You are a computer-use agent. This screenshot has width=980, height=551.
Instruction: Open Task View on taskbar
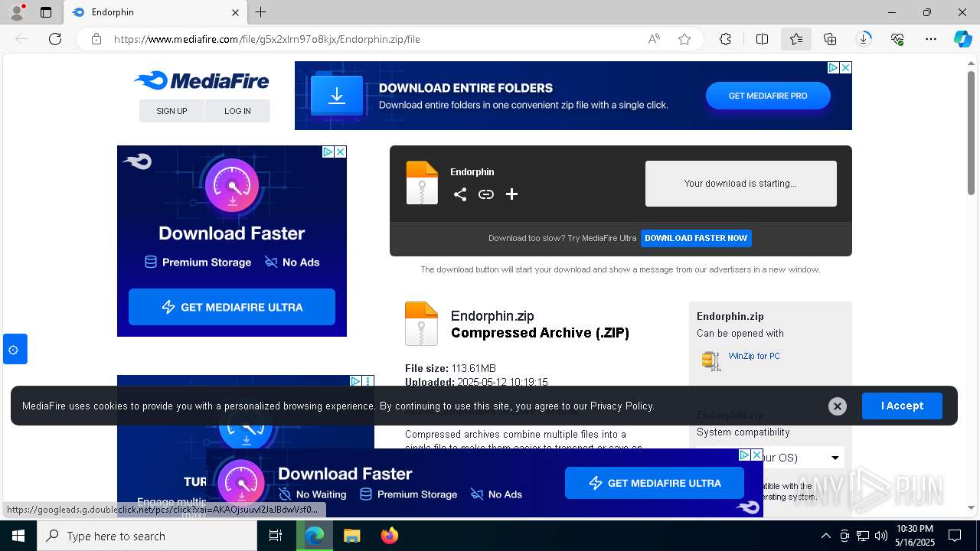click(276, 536)
